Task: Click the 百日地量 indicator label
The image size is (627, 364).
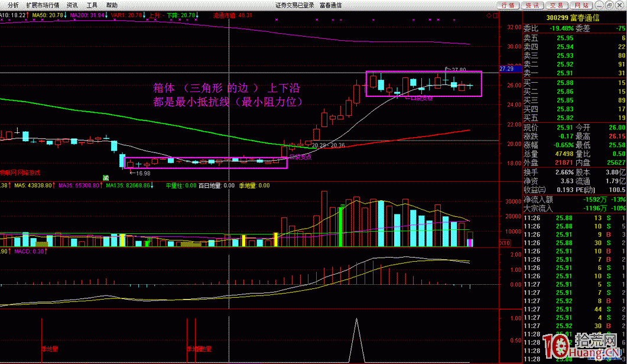Action: [216, 186]
